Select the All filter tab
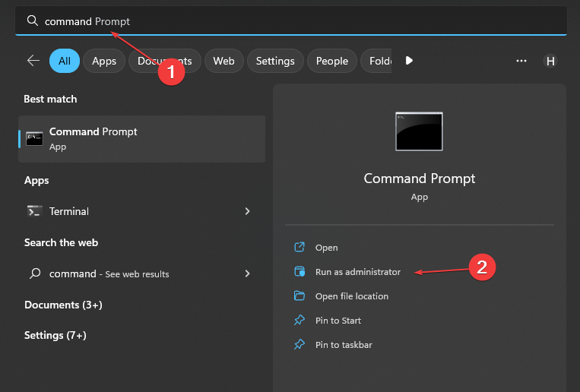The height and width of the screenshot is (392, 580). 65,61
